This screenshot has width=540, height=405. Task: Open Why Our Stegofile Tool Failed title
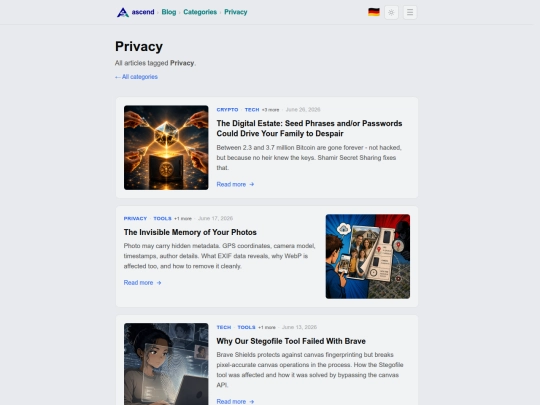tap(291, 341)
